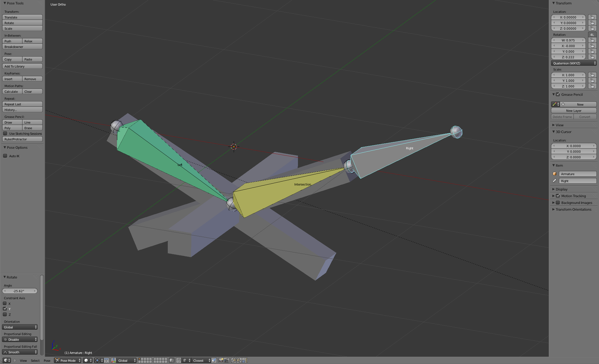Image resolution: width=599 pixels, height=364 pixels.
Task: Open the Quaternion (WXYZ) rotation mode dropdown
Action: point(574,63)
